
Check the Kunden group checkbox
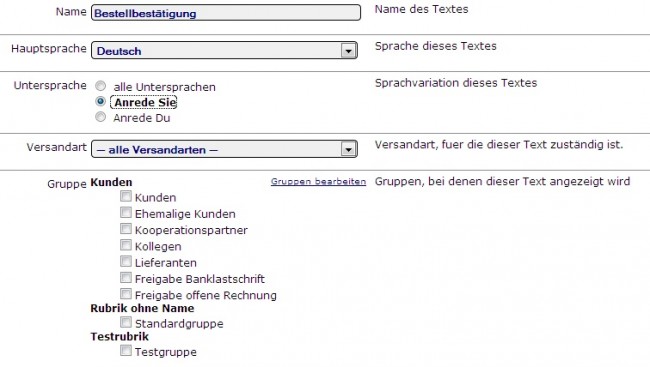pyautogui.click(x=126, y=196)
